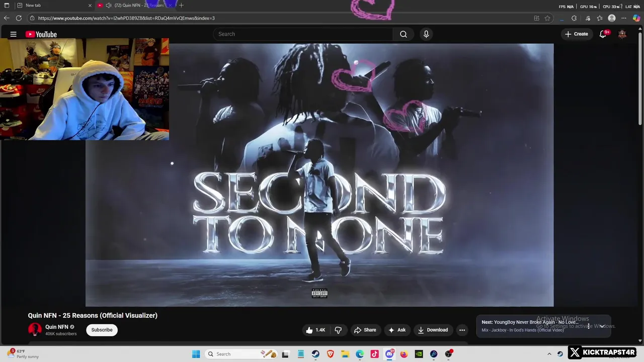Viewport: 644px width, 362px height.
Task: Close the New tab tab
Action: point(90,6)
